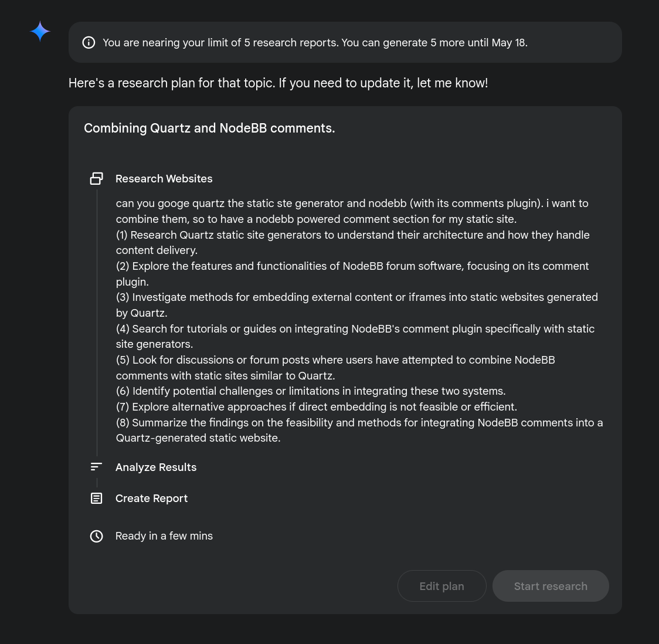The width and height of the screenshot is (659, 644).
Task: Click the Gemini sparkle logo icon
Action: 40,32
